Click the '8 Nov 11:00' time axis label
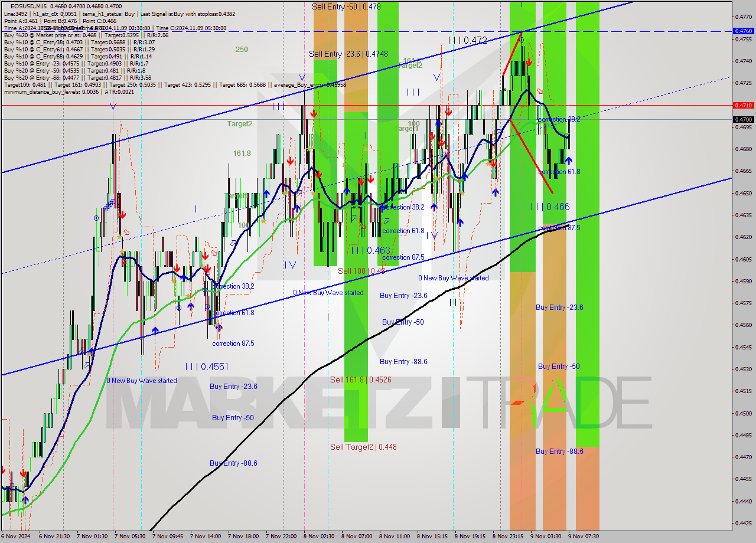 coord(395,537)
